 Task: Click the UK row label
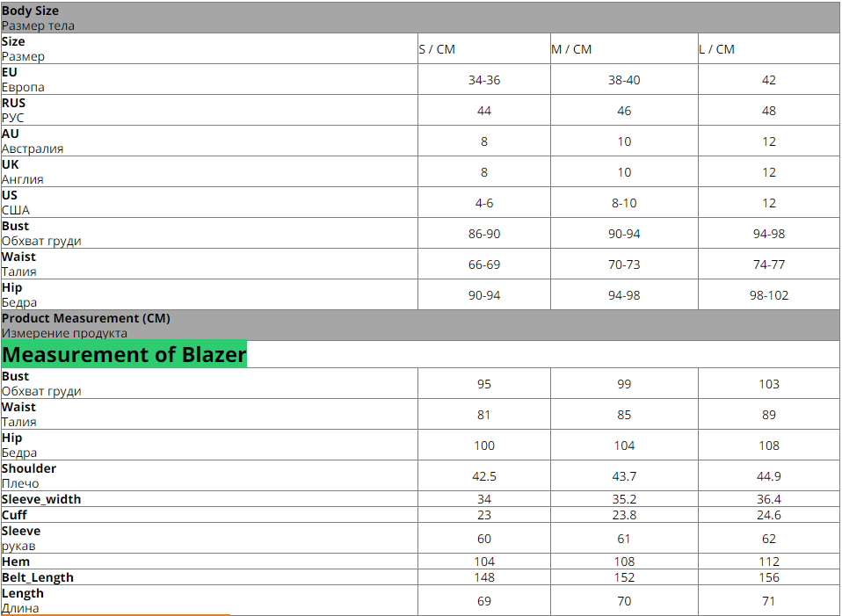pos(209,172)
